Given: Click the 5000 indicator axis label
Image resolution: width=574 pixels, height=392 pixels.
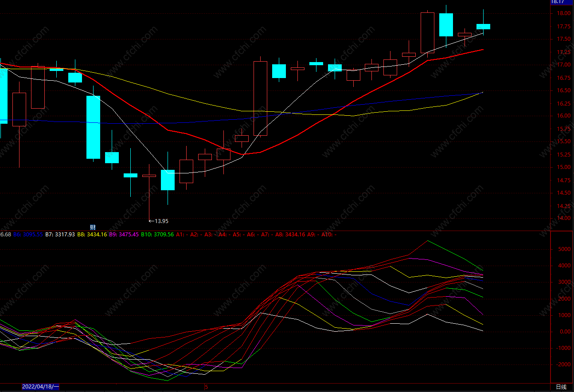Looking at the screenshot, I should 564,249.
